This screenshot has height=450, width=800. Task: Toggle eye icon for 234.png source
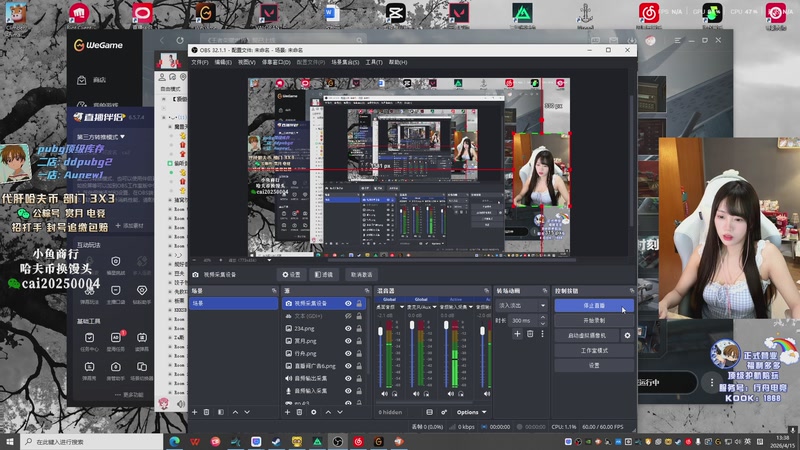click(348, 328)
